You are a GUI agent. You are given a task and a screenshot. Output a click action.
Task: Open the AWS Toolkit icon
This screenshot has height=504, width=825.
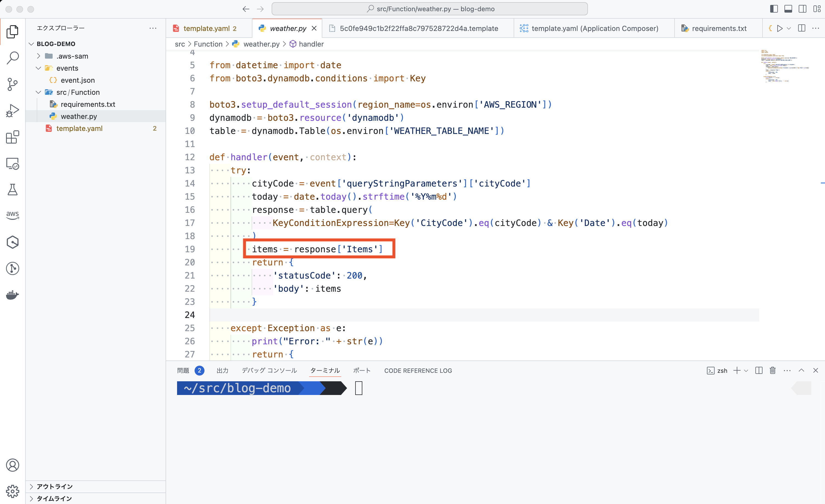pyautogui.click(x=12, y=215)
